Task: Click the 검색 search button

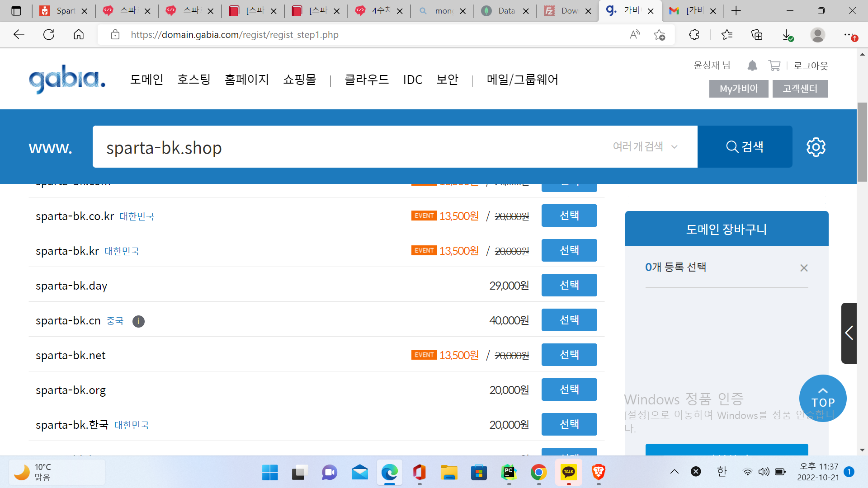Action: pyautogui.click(x=745, y=146)
